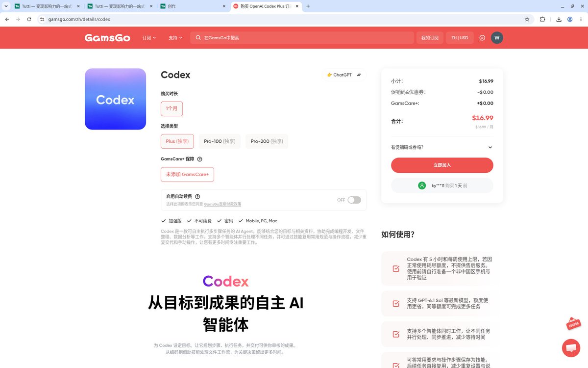Click the 立即加入 button
The width and height of the screenshot is (588, 368).
tap(442, 165)
